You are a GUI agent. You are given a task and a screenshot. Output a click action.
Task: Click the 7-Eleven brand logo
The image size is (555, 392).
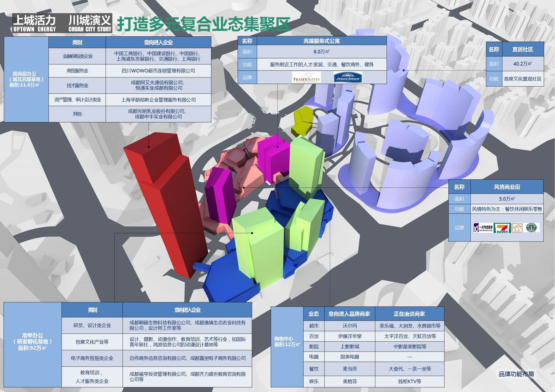pyautogui.click(x=502, y=228)
